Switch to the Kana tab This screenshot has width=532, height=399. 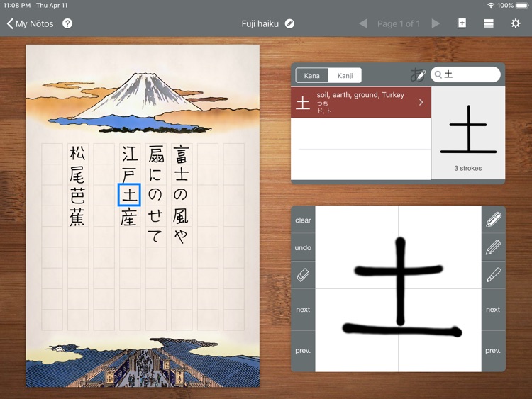pos(312,75)
